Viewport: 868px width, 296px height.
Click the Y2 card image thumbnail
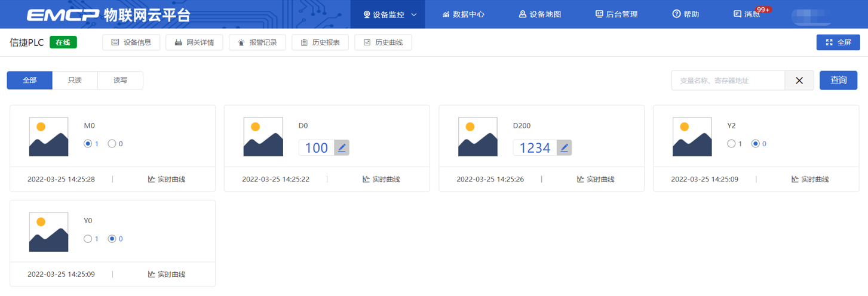[692, 137]
